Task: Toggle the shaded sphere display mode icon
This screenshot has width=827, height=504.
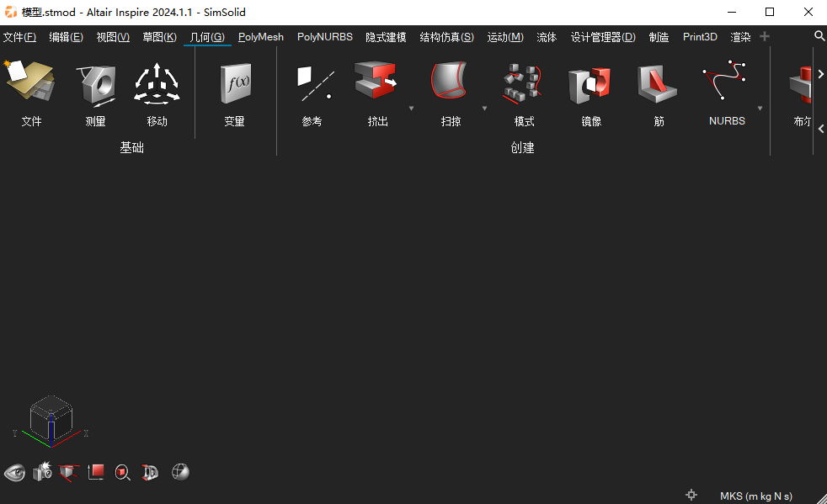Action: [179, 472]
